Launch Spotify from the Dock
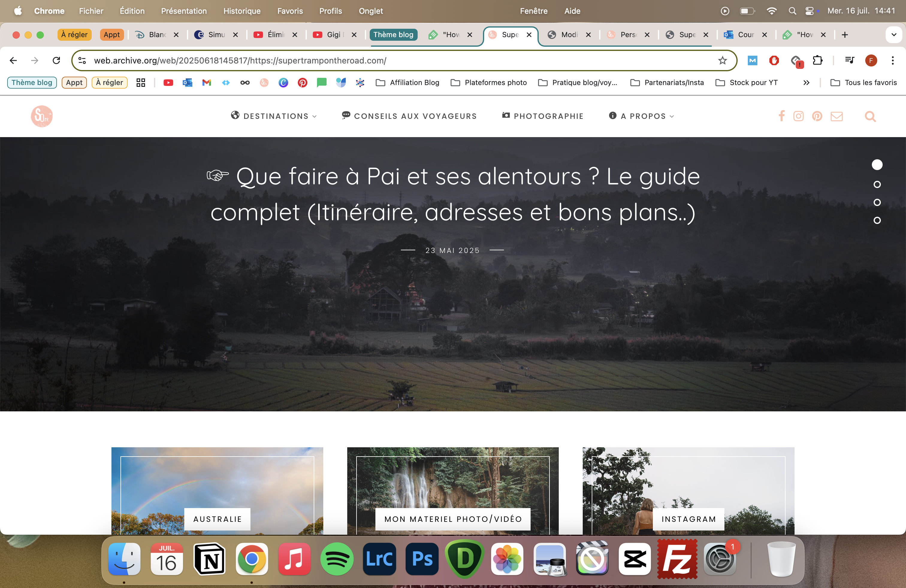906x588 pixels. 337,559
